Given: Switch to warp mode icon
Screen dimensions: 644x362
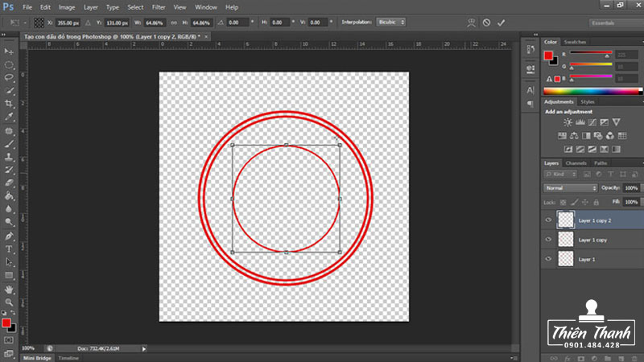Looking at the screenshot, I should 471,23.
